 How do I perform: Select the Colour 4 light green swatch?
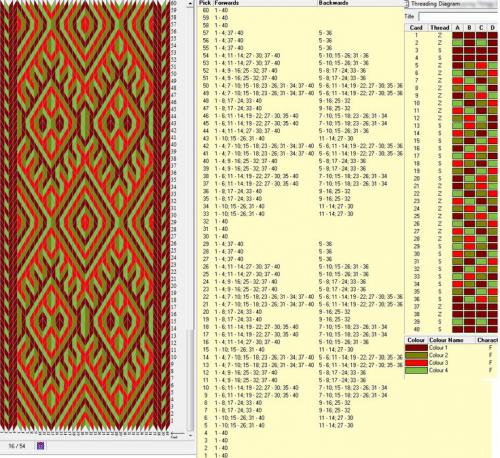pyautogui.click(x=416, y=370)
